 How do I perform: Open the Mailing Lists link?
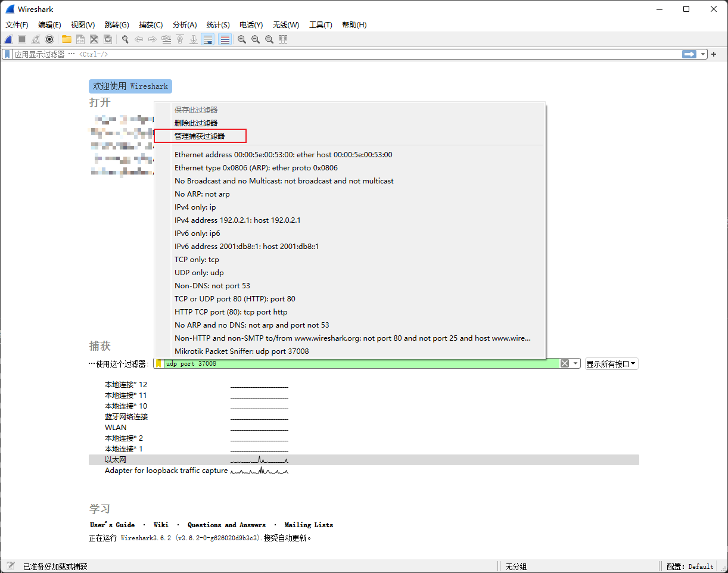pos(309,525)
